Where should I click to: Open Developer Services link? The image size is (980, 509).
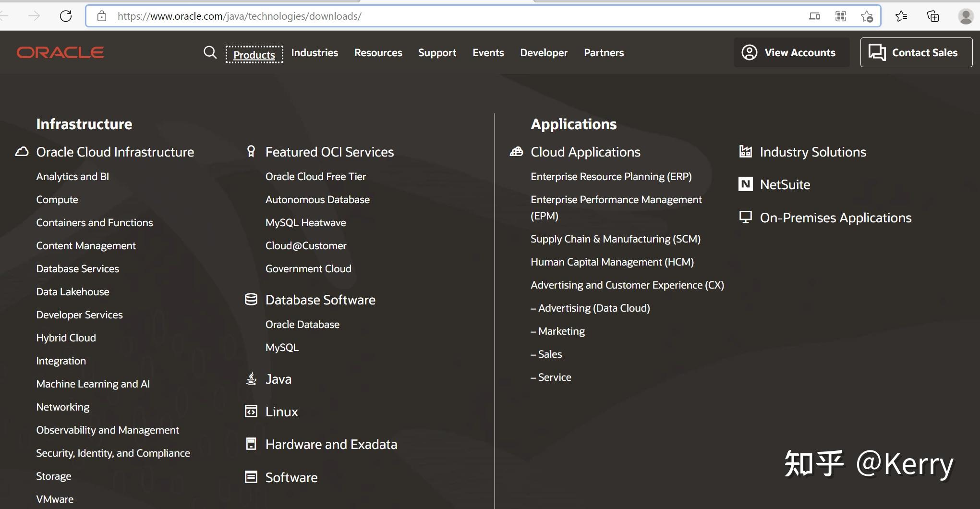click(80, 315)
